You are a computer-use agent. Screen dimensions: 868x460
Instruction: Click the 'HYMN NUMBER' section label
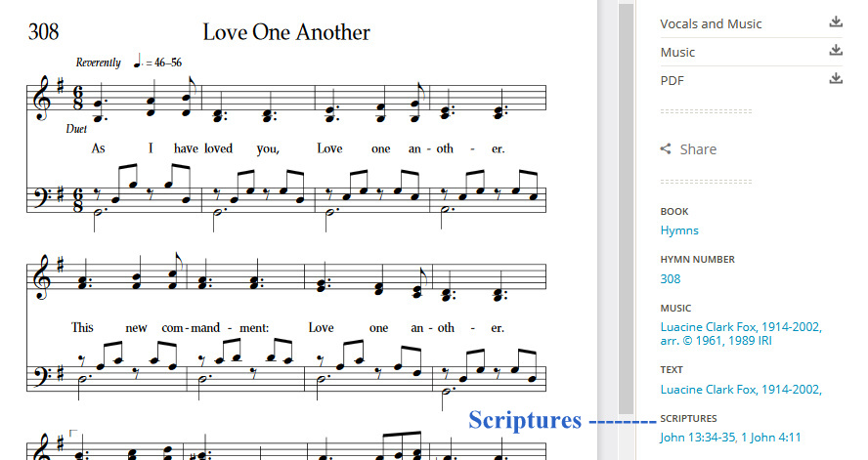[698, 260]
